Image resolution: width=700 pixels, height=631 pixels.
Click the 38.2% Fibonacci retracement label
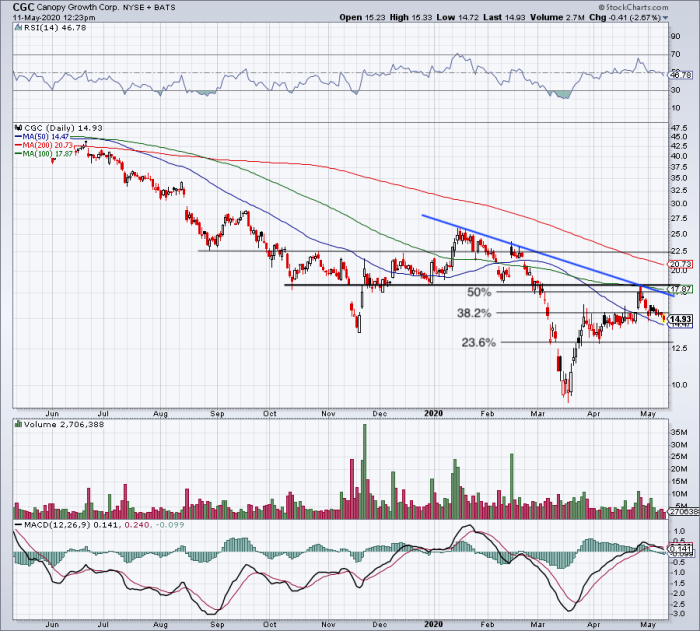coord(474,313)
